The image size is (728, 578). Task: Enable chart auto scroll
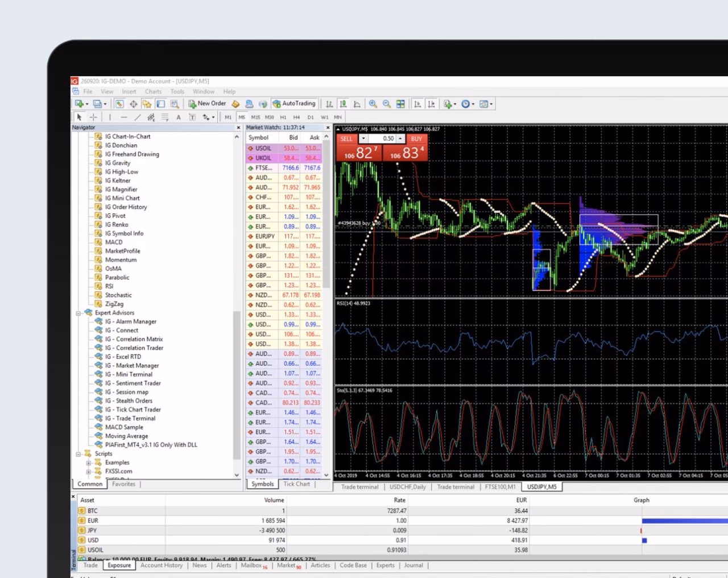(417, 104)
